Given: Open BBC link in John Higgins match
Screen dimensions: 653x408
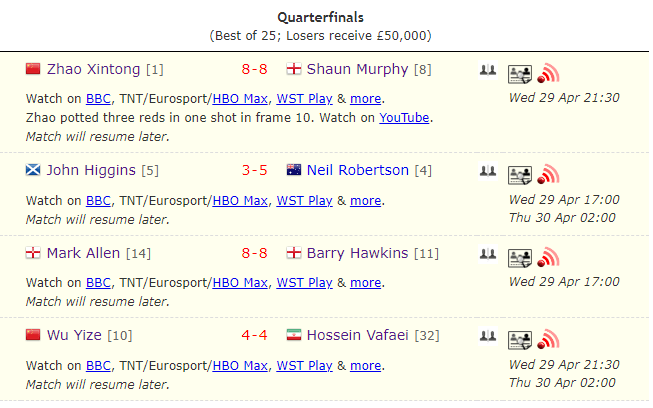Looking at the screenshot, I should [x=98, y=200].
